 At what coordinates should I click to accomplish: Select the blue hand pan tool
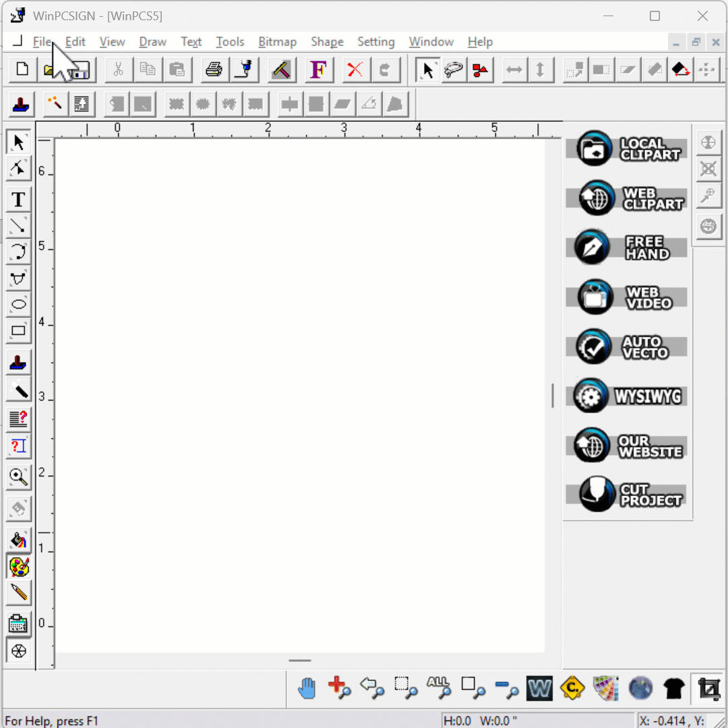click(x=307, y=688)
